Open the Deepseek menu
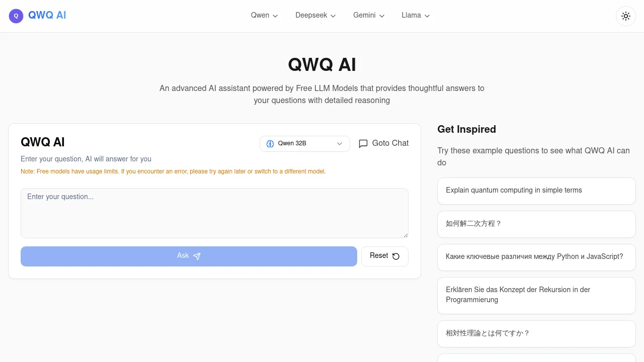Image resolution: width=644 pixels, height=362 pixels. tap(315, 16)
